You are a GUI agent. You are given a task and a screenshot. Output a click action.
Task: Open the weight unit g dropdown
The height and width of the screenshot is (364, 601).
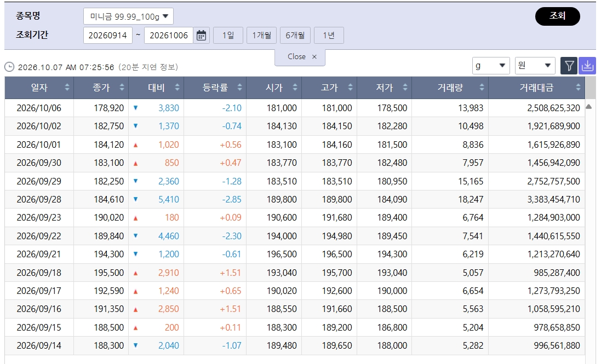point(491,66)
